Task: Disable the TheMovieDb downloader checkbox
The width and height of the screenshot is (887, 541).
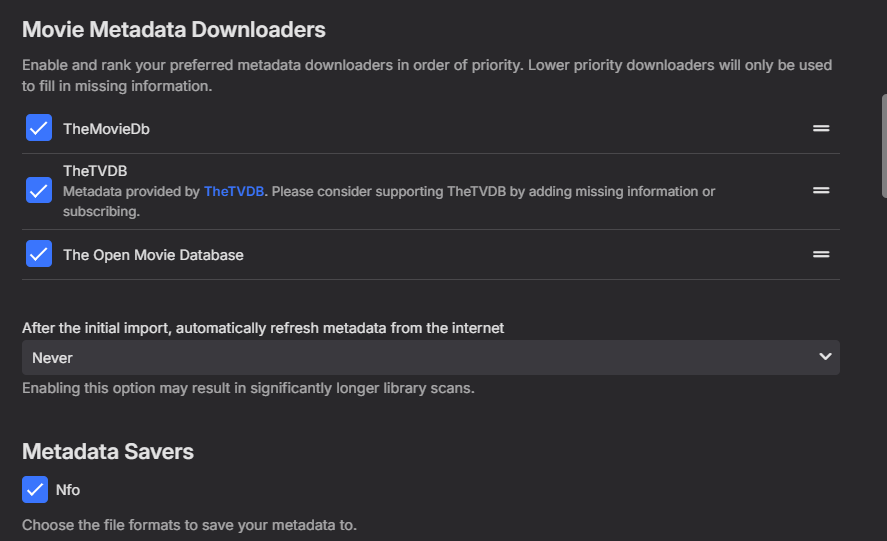Action: click(x=39, y=128)
